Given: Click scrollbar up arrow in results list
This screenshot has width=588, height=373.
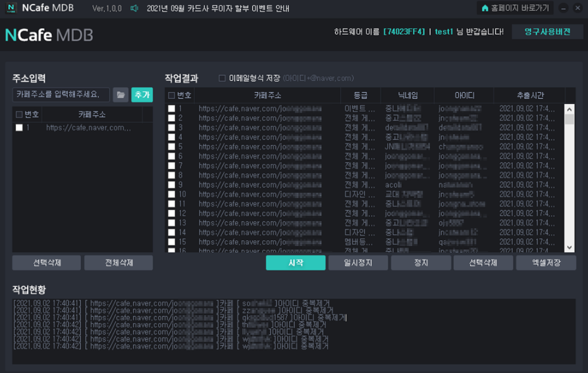Looking at the screenshot, I should tap(570, 109).
